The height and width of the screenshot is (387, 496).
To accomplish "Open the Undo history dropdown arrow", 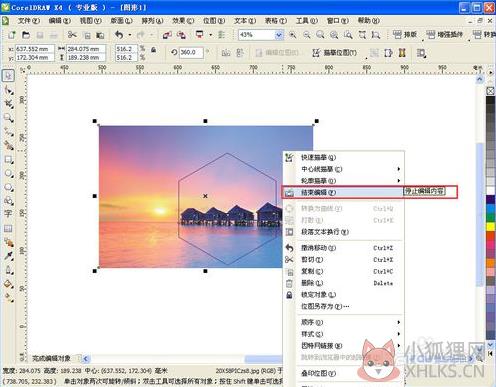I will 130,35.
